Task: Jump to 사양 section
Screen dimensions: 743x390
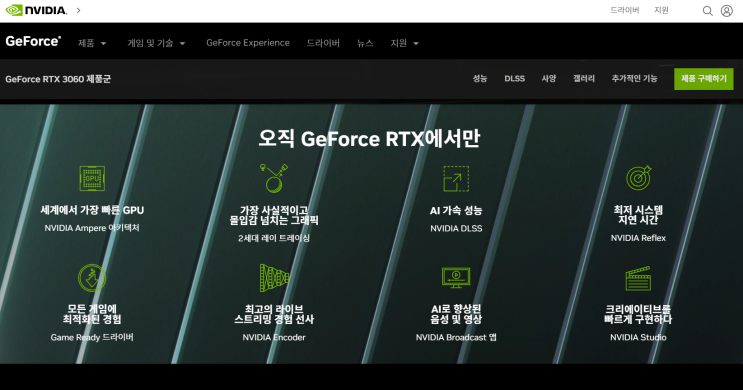Action: coord(549,79)
